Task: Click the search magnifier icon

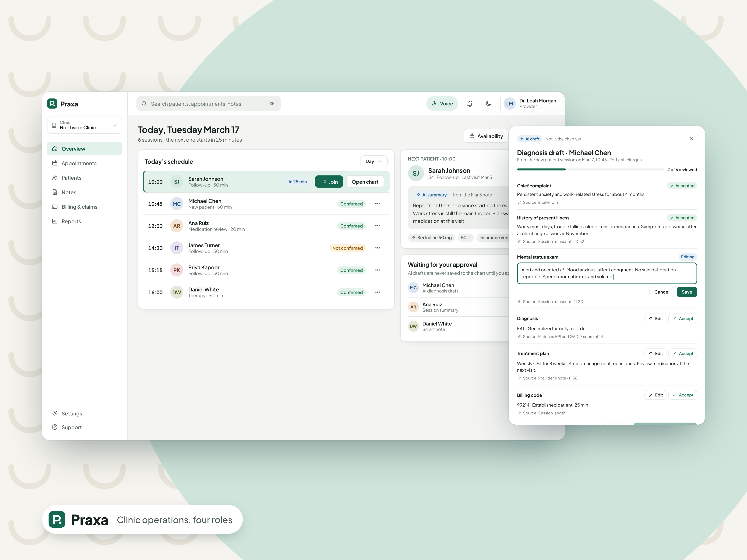Action: (144, 104)
